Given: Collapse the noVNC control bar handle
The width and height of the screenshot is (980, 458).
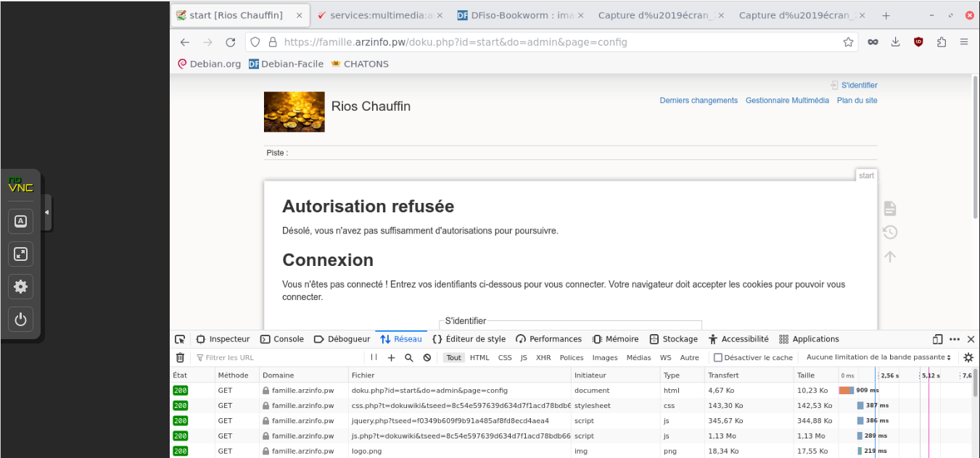Looking at the screenshot, I should (x=47, y=212).
